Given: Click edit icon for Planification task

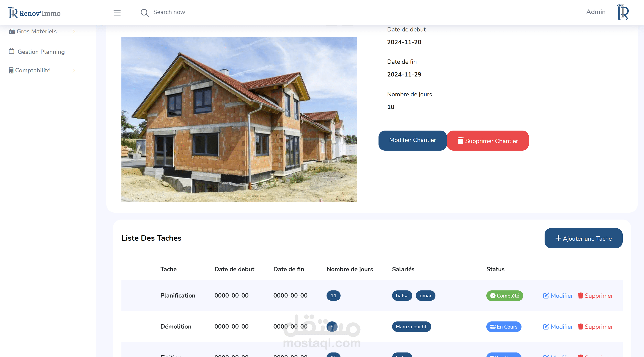Looking at the screenshot, I should 546,296.
